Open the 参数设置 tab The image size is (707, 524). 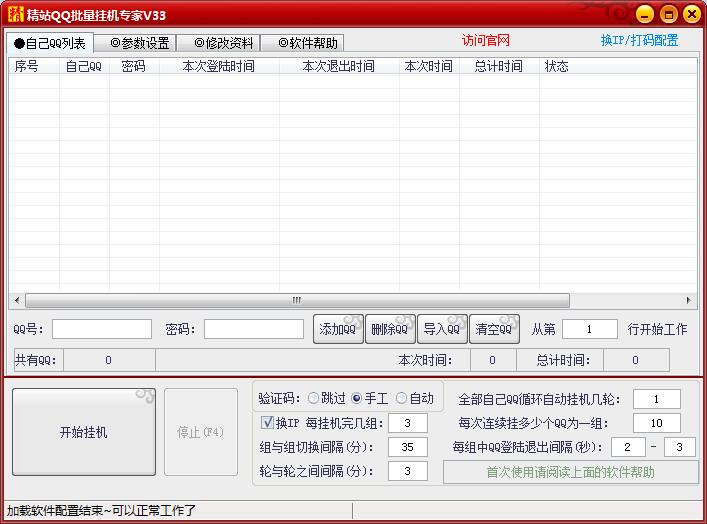pyautogui.click(x=135, y=43)
